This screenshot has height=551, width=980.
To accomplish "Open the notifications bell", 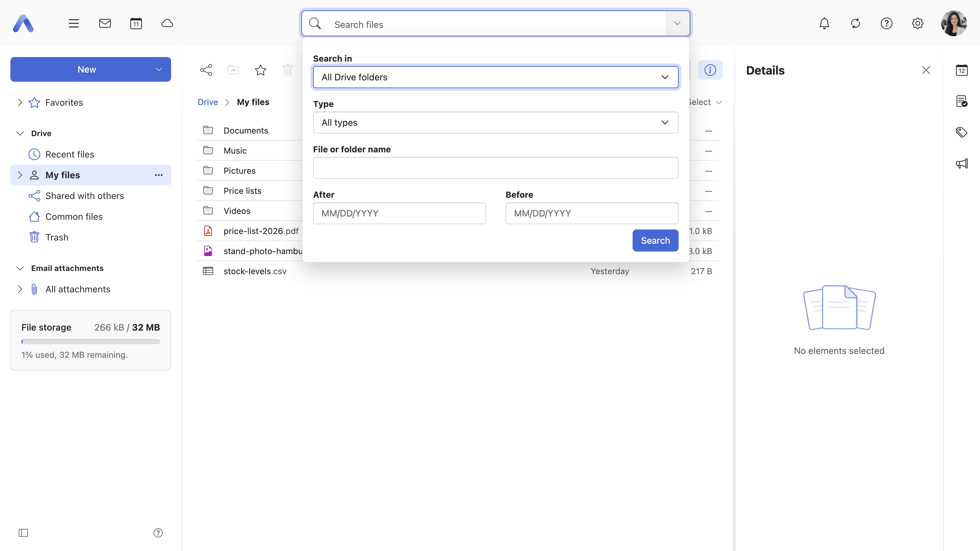I will click(824, 24).
